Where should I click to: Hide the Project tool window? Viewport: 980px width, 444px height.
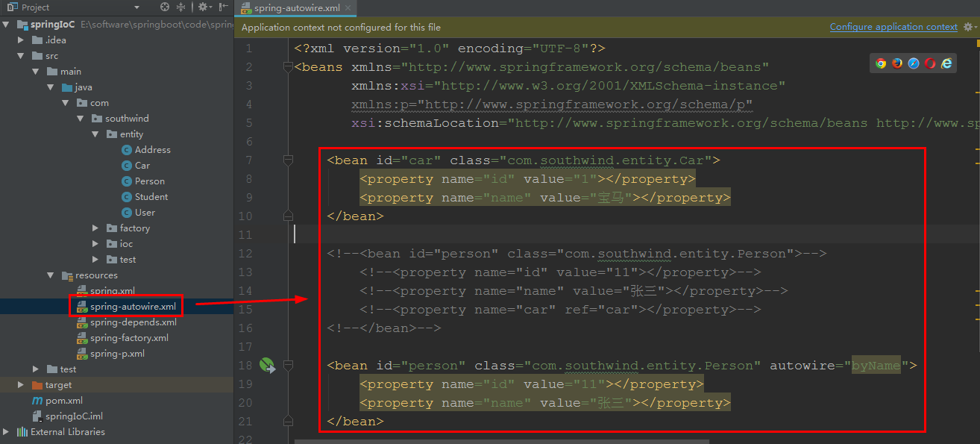pyautogui.click(x=222, y=7)
